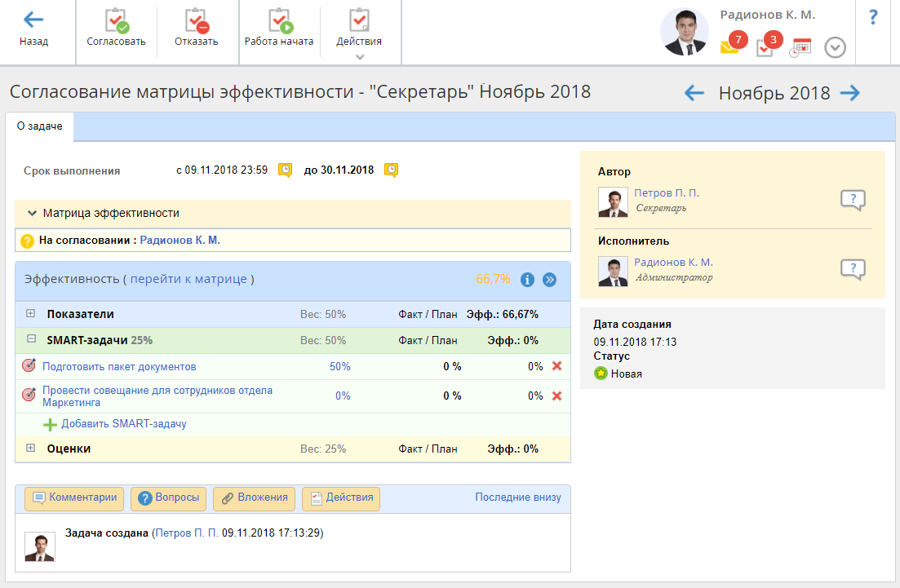Delete the Подготовить пакет документов task
The height and width of the screenshot is (588, 900).
pos(557,366)
